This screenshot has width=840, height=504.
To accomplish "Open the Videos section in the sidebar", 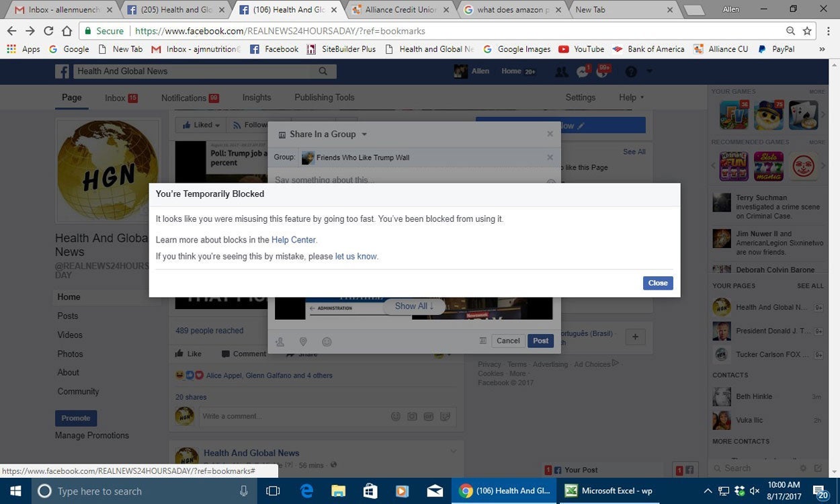I will [x=70, y=335].
